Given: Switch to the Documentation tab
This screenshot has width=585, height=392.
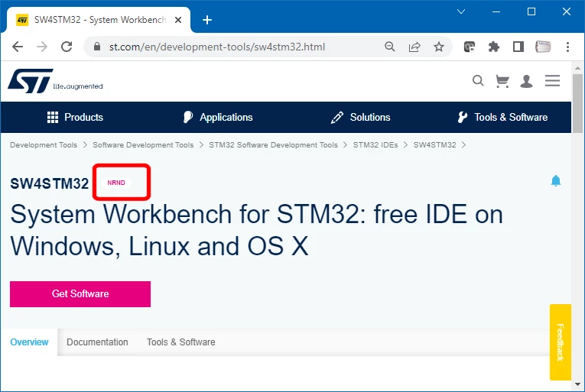Looking at the screenshot, I should point(97,342).
